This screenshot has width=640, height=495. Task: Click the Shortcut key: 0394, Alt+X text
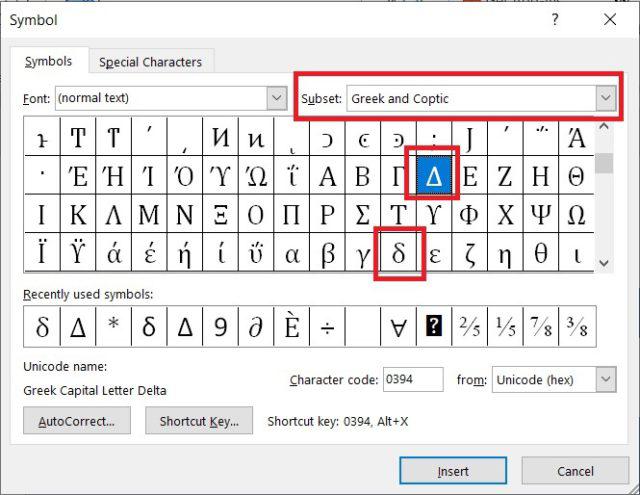pos(338,421)
